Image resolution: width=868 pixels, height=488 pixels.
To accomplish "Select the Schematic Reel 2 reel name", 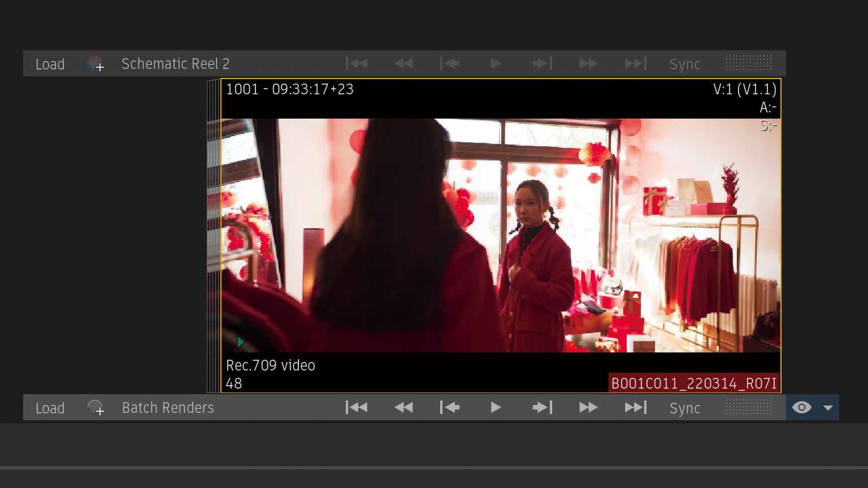I will coord(175,64).
